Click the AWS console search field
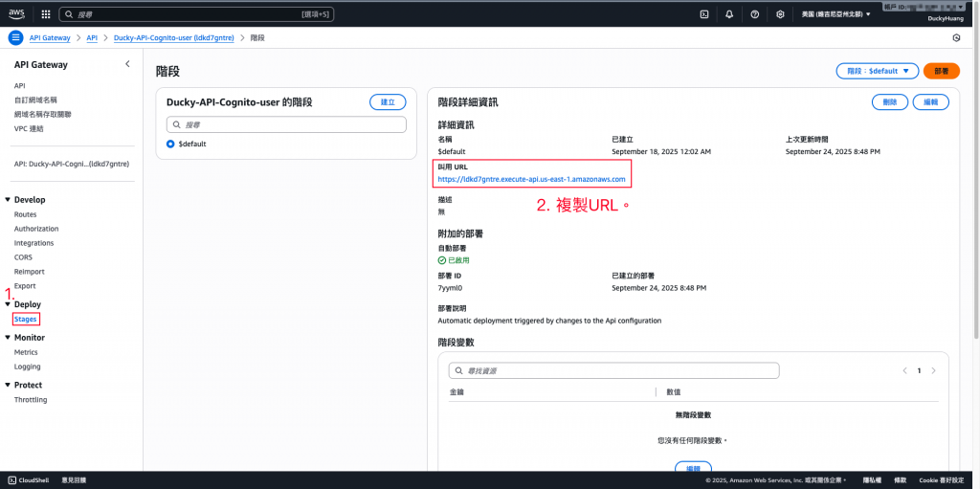 click(x=196, y=13)
